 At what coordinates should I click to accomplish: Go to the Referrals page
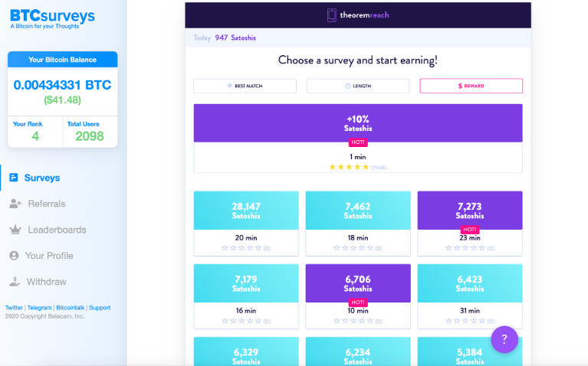pos(47,204)
